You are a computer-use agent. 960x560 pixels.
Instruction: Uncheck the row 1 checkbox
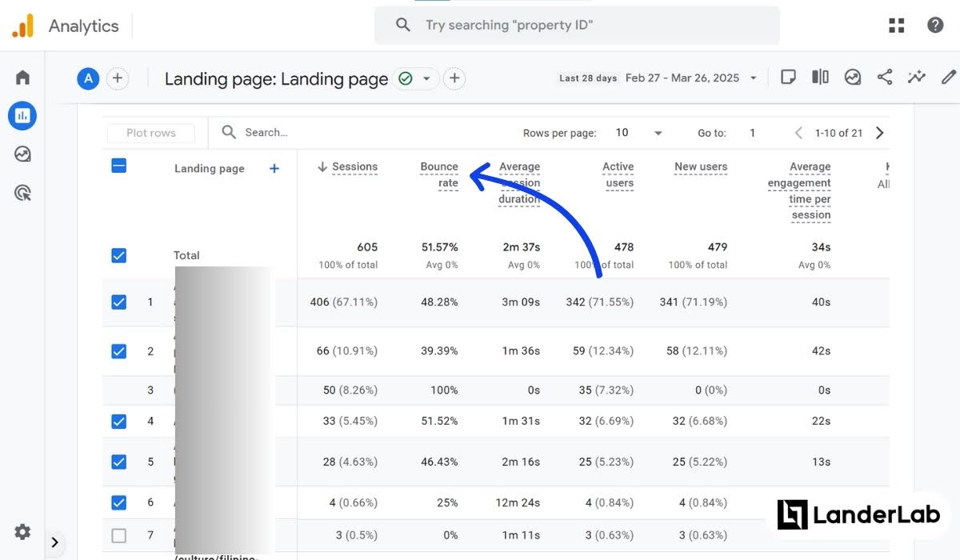pos(118,302)
